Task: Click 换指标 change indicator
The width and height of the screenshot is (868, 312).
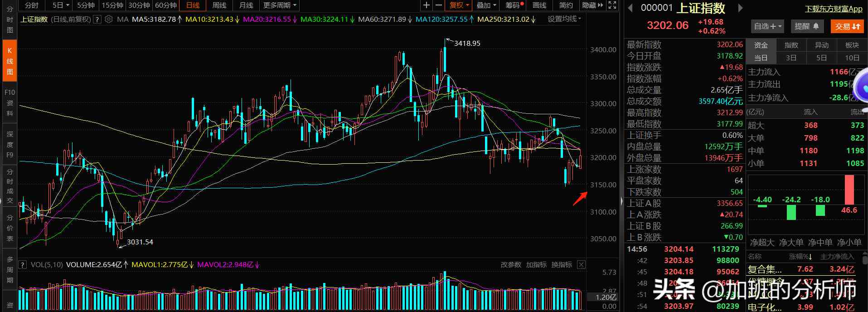Action: 562,264
